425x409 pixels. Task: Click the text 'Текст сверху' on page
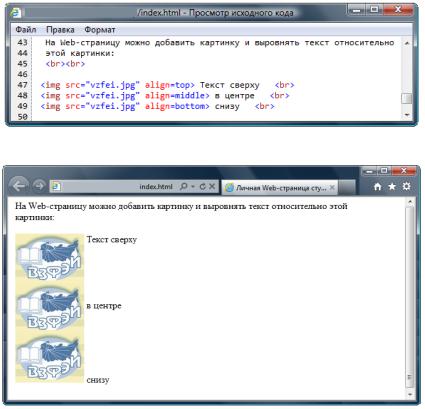click(112, 240)
